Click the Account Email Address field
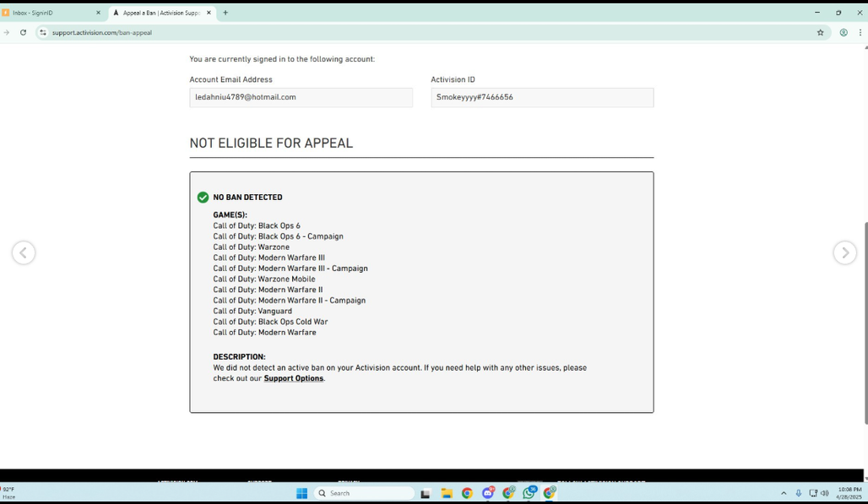 301,97
